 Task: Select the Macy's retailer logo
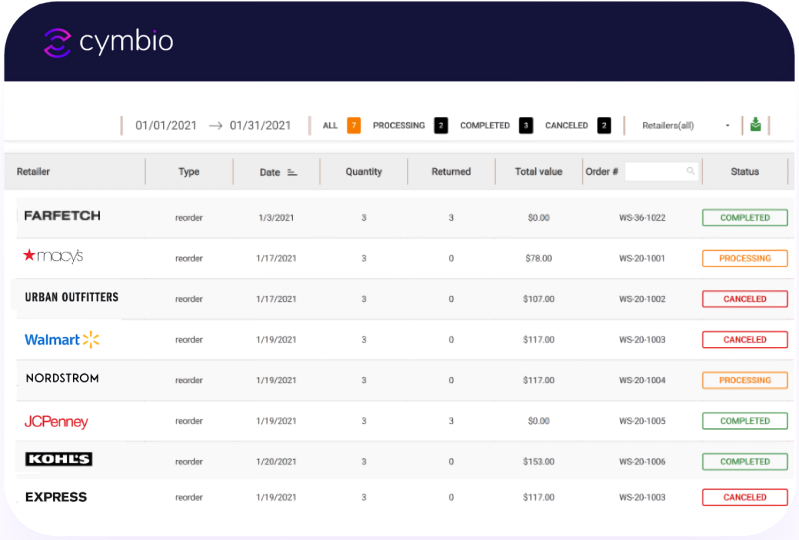pos(53,257)
